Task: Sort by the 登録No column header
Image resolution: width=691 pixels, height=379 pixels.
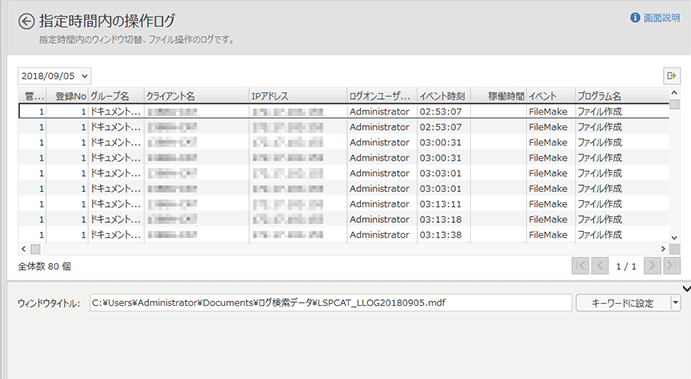Action: 67,96
